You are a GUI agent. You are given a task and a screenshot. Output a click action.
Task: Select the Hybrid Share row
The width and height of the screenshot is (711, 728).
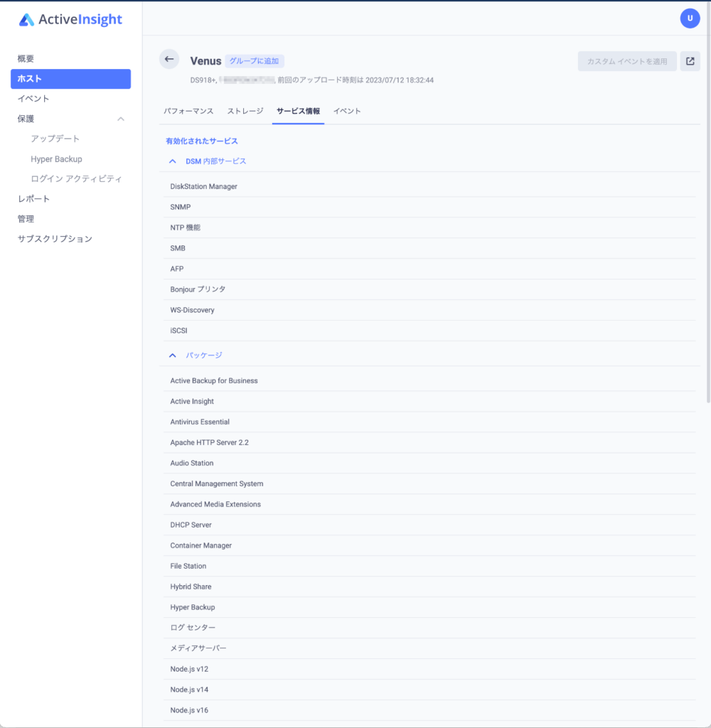[x=429, y=587]
